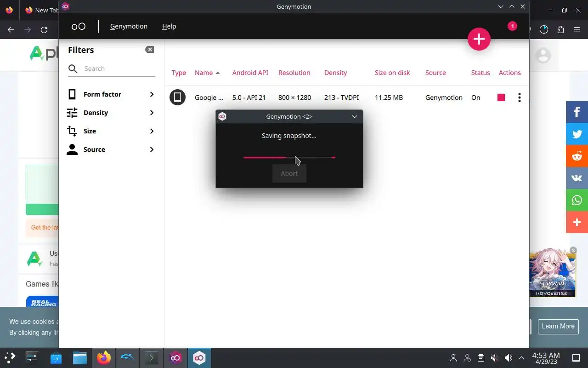Click the Status column header
Image resolution: width=588 pixels, height=368 pixels.
tap(481, 73)
